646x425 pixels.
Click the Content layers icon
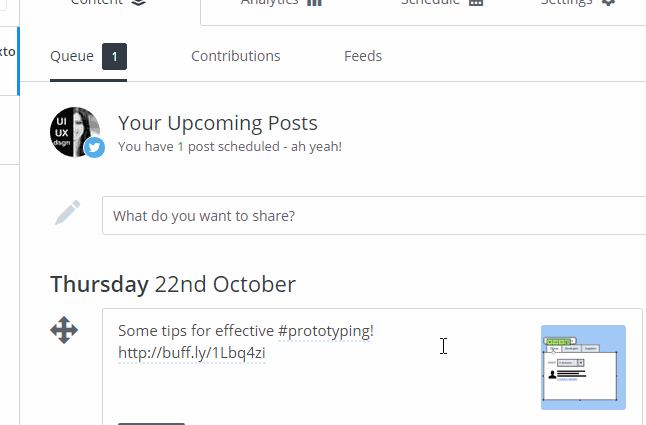click(138, 3)
